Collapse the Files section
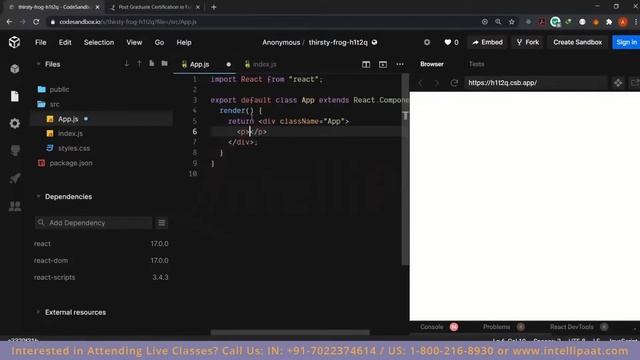640x360 pixels. click(38, 64)
